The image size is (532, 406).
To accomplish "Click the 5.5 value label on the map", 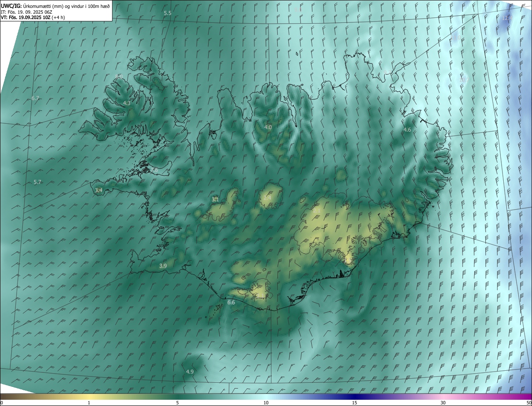I will click(x=167, y=13).
